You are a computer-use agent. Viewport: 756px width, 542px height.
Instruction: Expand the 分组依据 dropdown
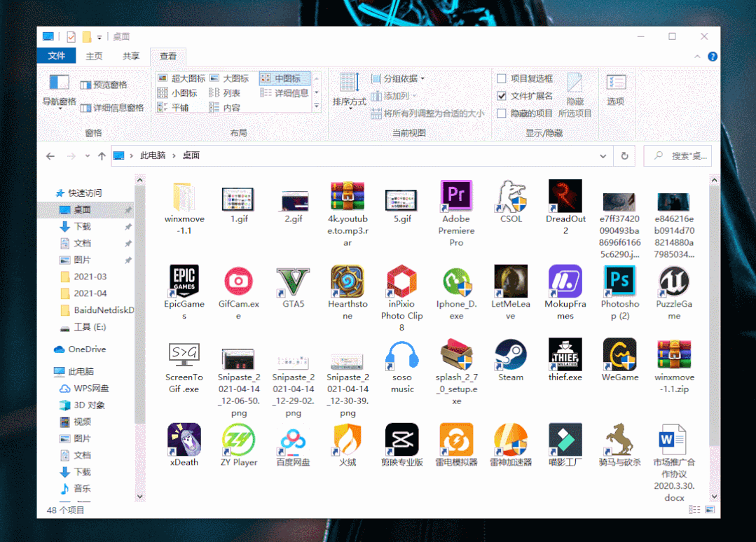pyautogui.click(x=398, y=78)
